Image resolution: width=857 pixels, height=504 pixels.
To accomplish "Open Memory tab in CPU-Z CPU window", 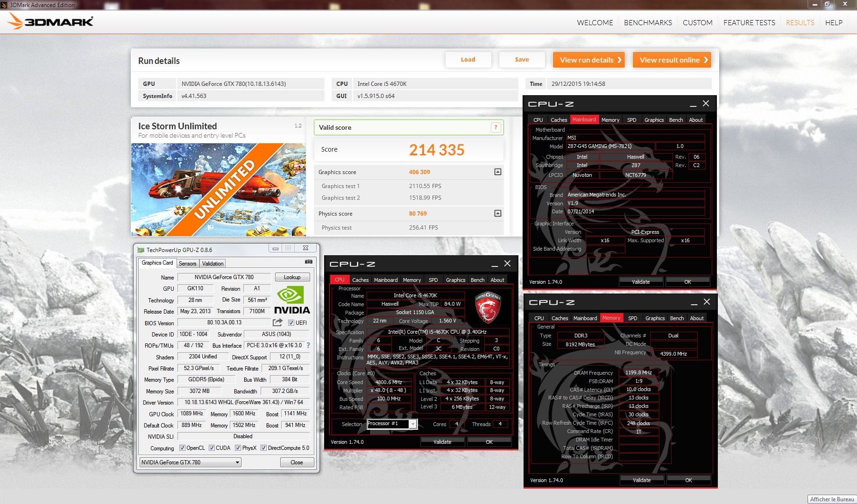I will (412, 280).
